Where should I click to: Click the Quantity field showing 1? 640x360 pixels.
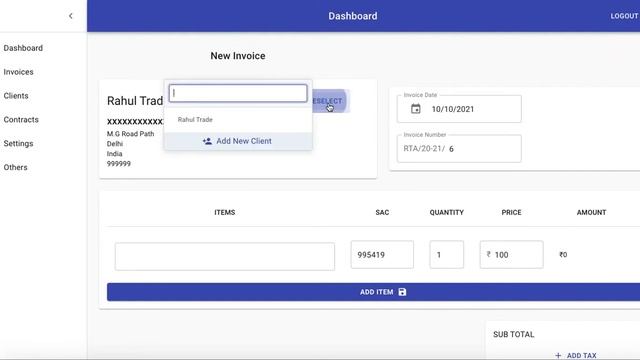447,255
